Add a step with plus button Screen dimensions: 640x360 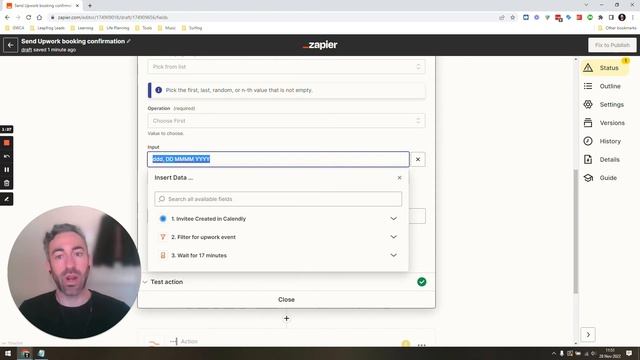[286, 318]
